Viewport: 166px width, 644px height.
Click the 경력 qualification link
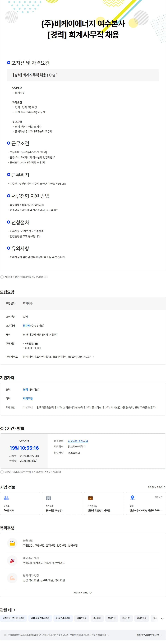tap(25, 390)
